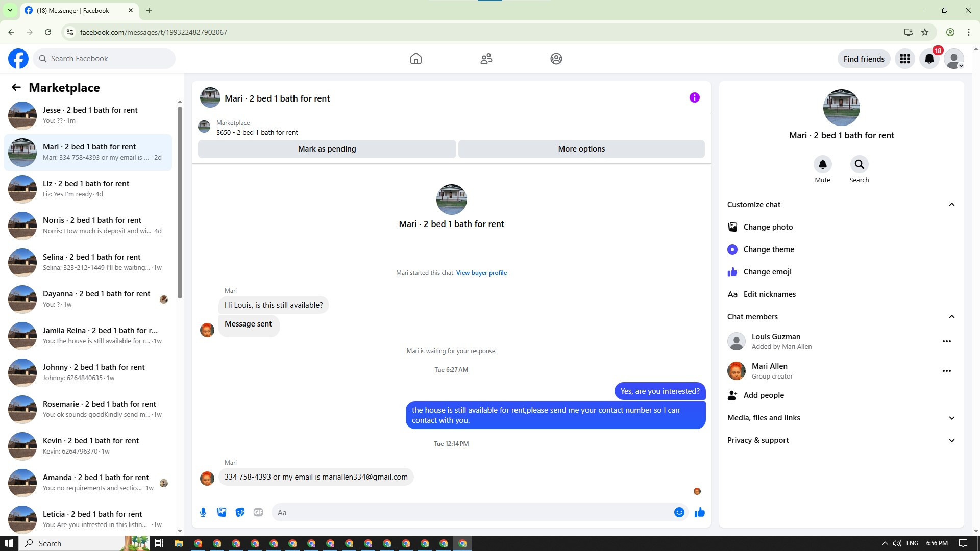
Task: Attach a file using the photo icon
Action: (222, 512)
